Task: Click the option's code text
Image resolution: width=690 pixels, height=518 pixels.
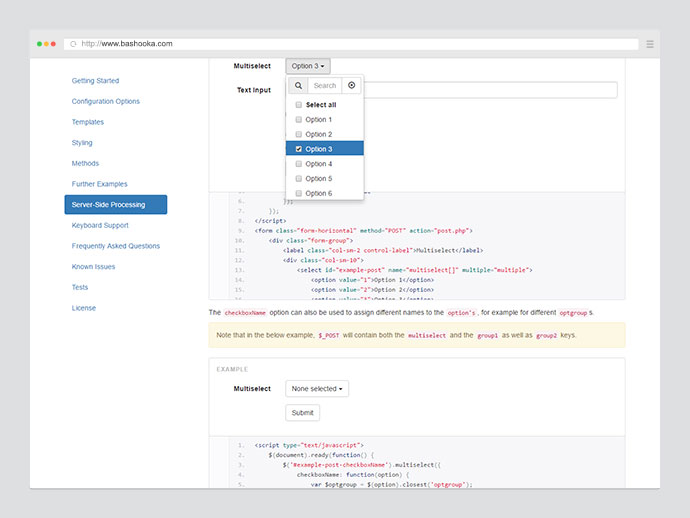Action: coord(461,313)
